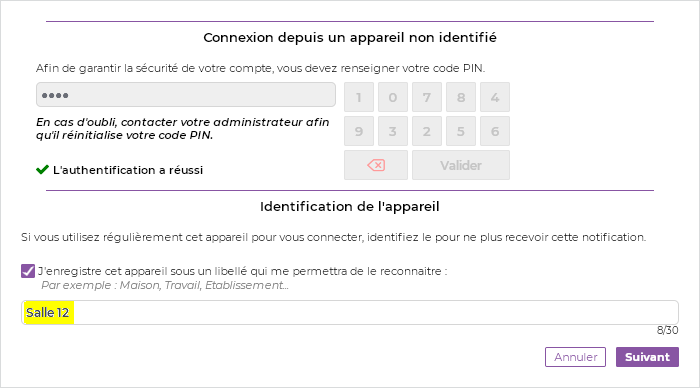Click keypad digit 7
The width and height of the screenshot is (700, 388).
(x=427, y=97)
